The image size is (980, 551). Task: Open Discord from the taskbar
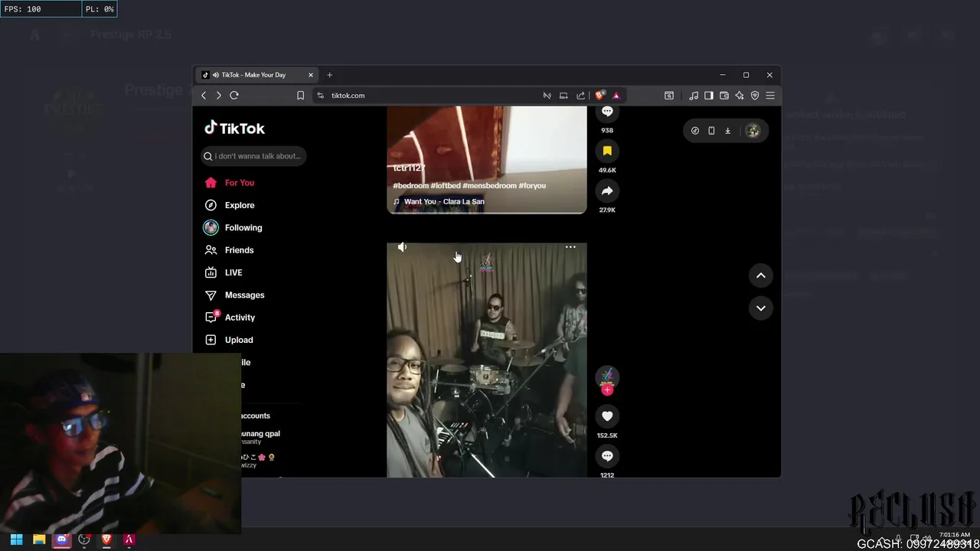[x=62, y=540]
